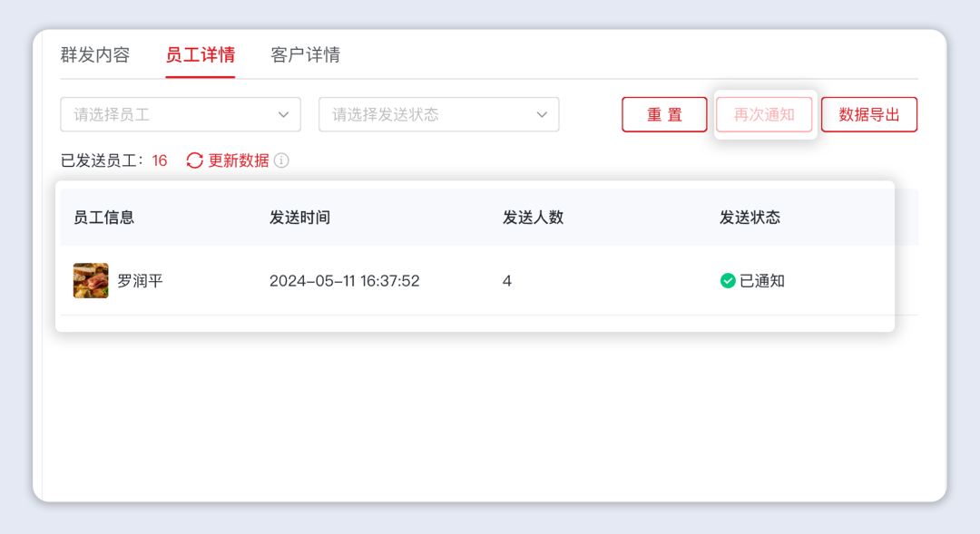Click the 更新数据 link
Image resolution: width=980 pixels, height=534 pixels.
(x=236, y=160)
